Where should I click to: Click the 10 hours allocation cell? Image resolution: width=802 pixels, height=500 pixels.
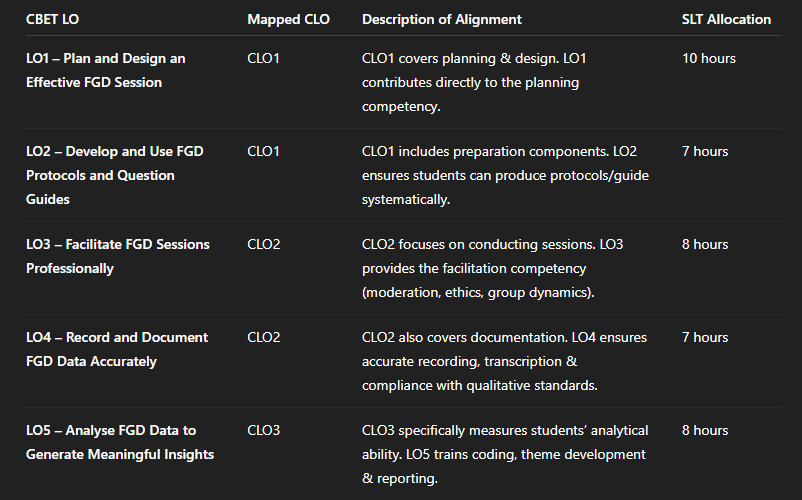point(708,58)
